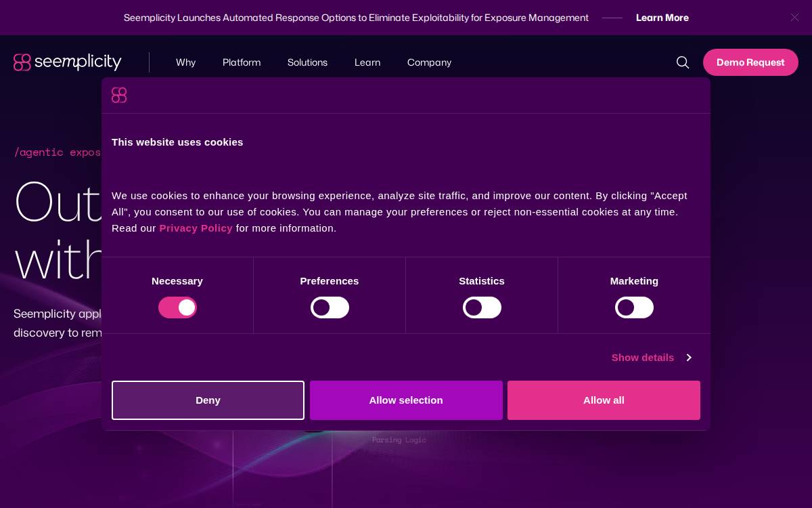
Task: Toggle the Necessary cookies switch
Action: 177,308
